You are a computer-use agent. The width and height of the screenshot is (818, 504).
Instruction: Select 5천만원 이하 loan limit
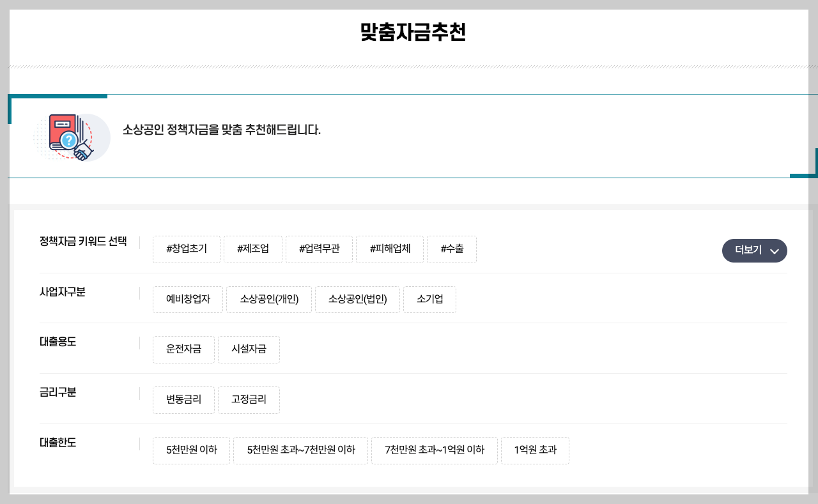click(x=191, y=450)
